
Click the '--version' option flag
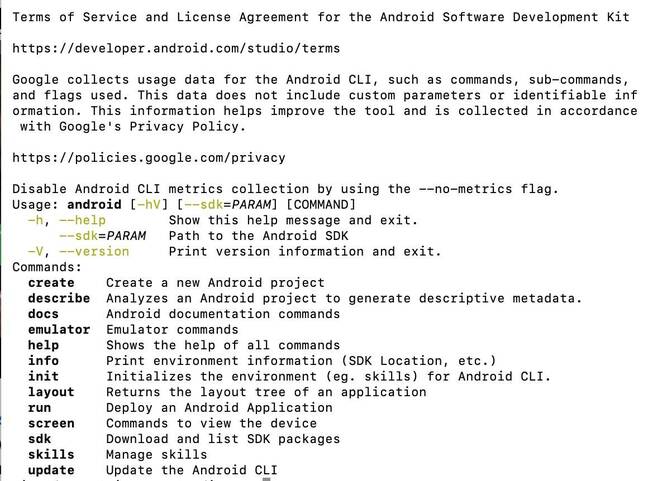[94, 252]
